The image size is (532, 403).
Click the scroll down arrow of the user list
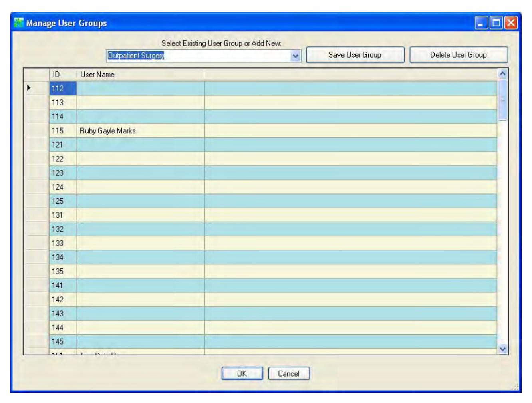tap(503, 349)
